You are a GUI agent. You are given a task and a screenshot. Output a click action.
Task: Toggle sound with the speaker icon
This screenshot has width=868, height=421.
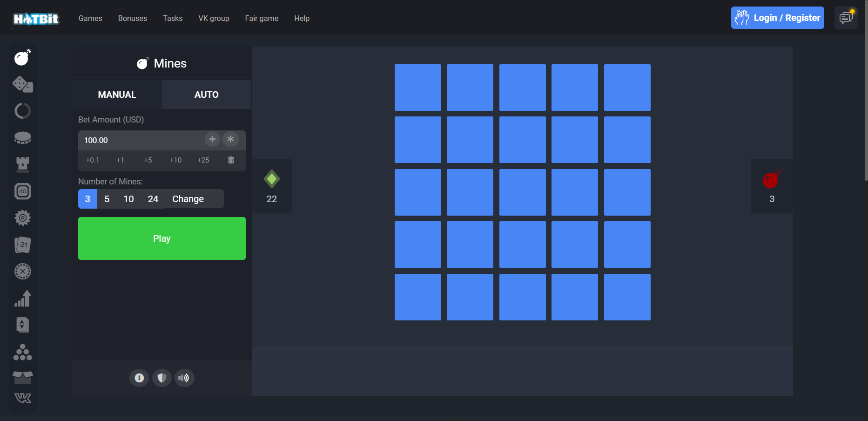click(184, 378)
